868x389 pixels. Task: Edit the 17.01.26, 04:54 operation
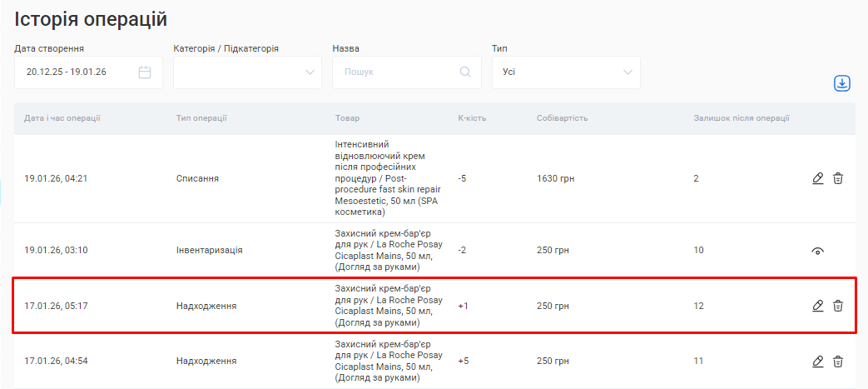pos(818,361)
